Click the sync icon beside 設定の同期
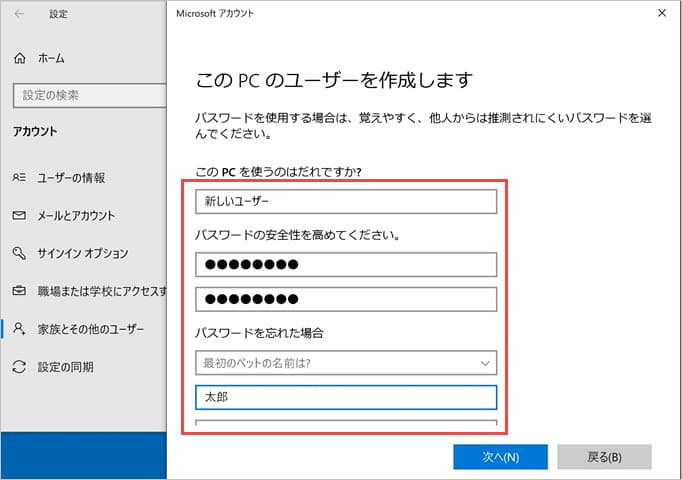The height and width of the screenshot is (480, 682). (19, 367)
